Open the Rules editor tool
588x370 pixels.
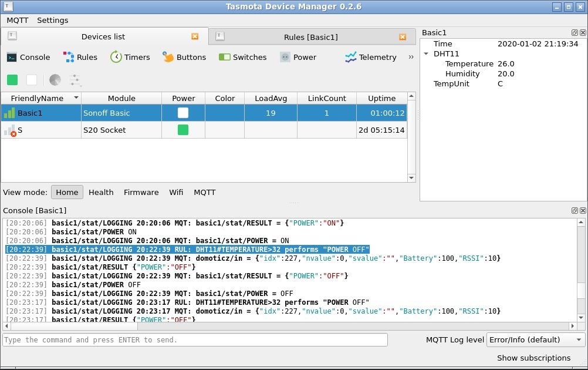point(80,57)
